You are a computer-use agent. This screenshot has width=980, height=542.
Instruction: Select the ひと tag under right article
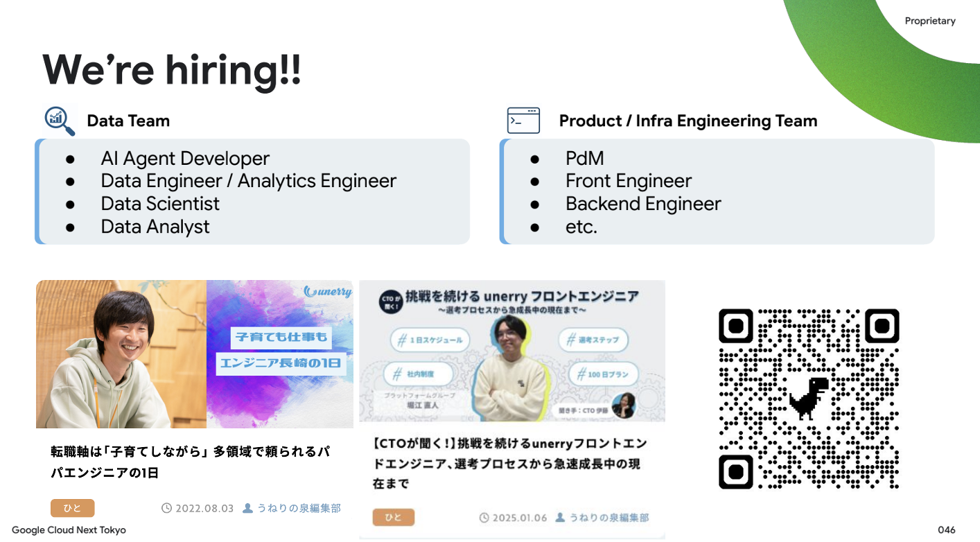[393, 518]
